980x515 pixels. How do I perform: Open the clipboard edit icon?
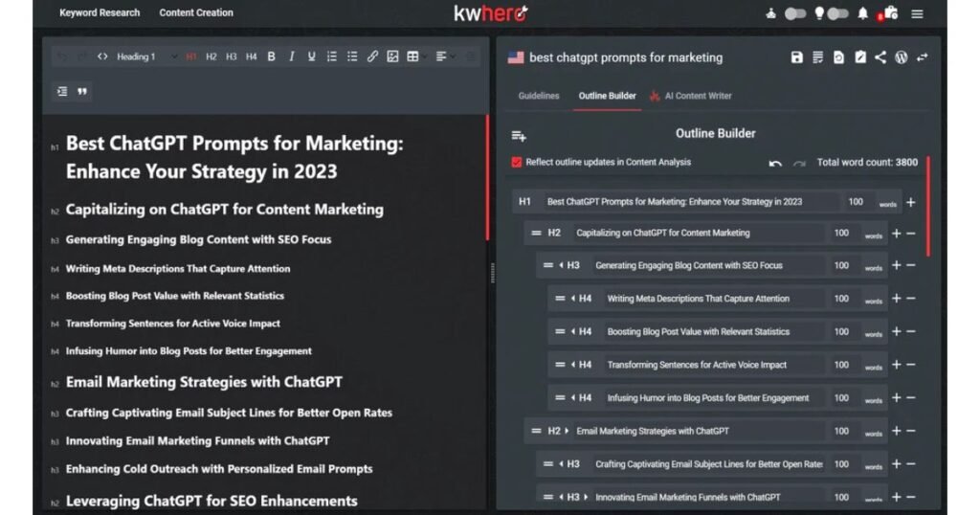[x=860, y=57]
